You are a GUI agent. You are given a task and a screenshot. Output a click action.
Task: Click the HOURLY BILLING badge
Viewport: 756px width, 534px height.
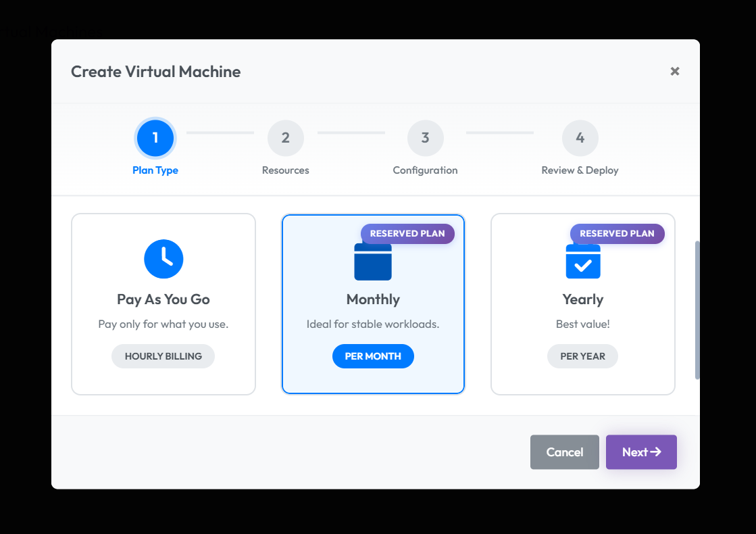point(163,356)
